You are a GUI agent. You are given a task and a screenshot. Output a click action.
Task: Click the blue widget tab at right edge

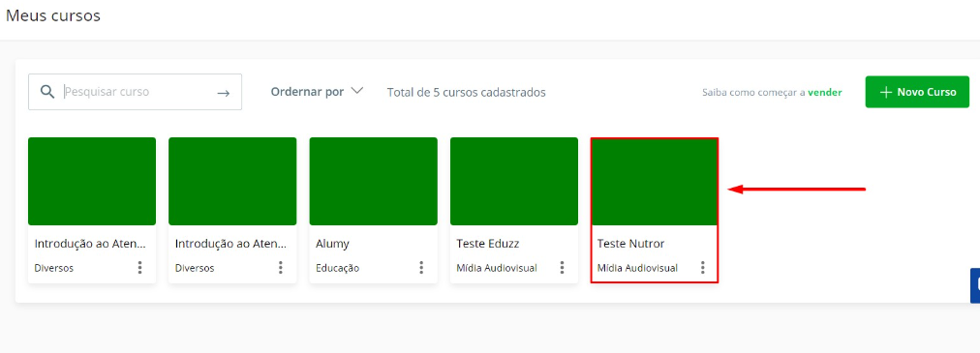[975, 285]
